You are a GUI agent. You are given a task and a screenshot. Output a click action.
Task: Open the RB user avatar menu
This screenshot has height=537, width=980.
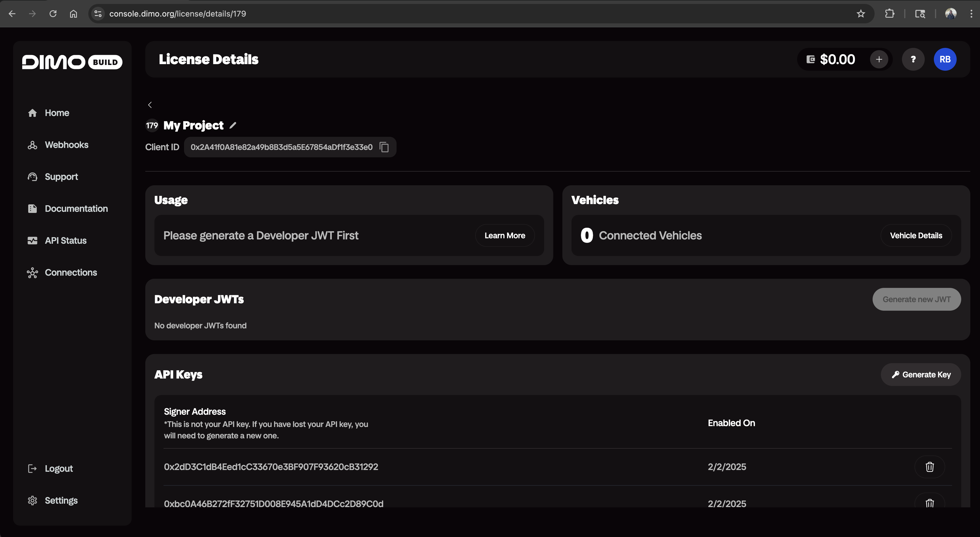click(945, 59)
